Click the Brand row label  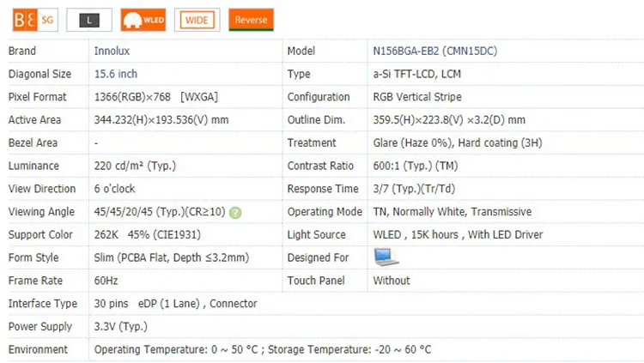point(22,51)
